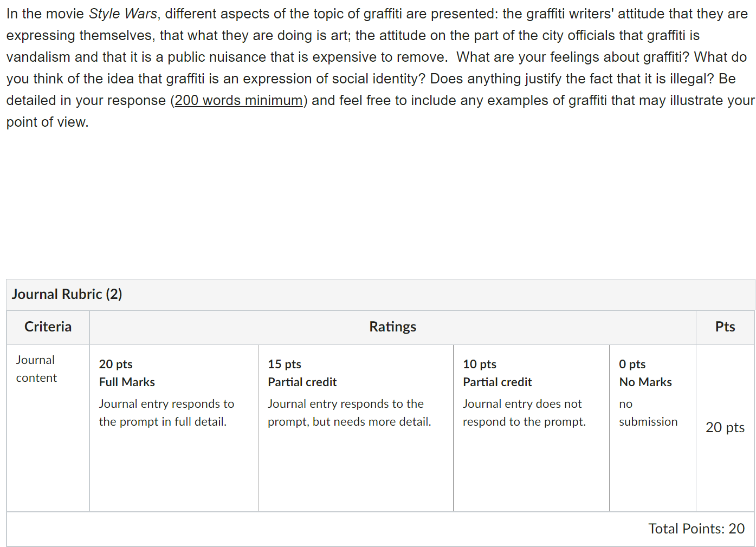The height and width of the screenshot is (547, 756).
Task: Click the 'Full Marks' label
Action: pos(127,382)
